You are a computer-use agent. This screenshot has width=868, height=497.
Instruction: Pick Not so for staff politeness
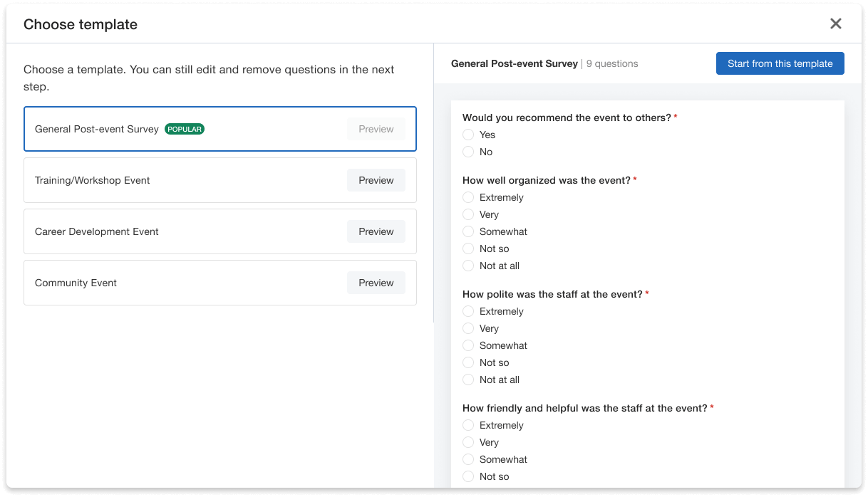pyautogui.click(x=468, y=362)
